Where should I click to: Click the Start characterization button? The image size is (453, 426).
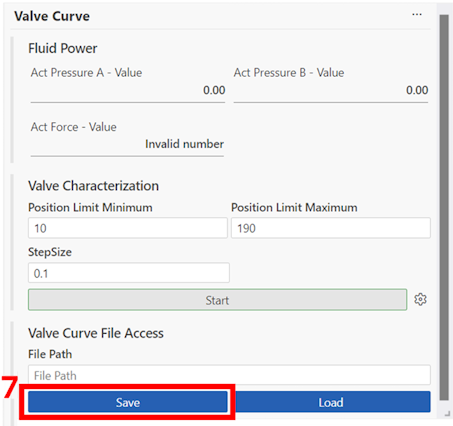point(217,300)
